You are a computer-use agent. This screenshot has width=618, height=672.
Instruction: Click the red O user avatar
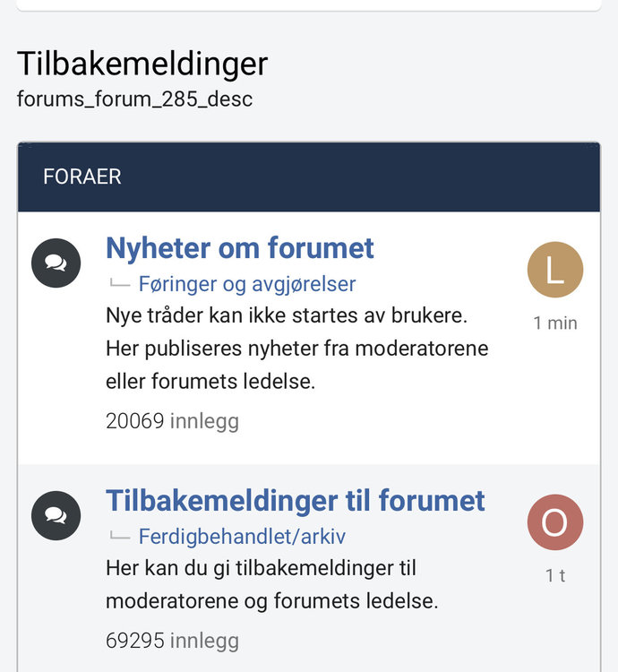[555, 522]
